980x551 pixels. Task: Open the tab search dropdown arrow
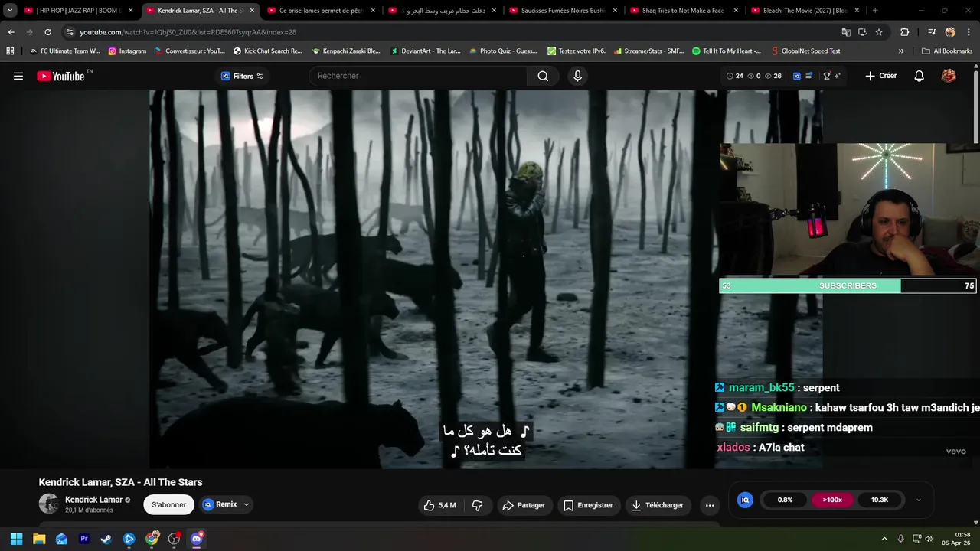click(10, 11)
